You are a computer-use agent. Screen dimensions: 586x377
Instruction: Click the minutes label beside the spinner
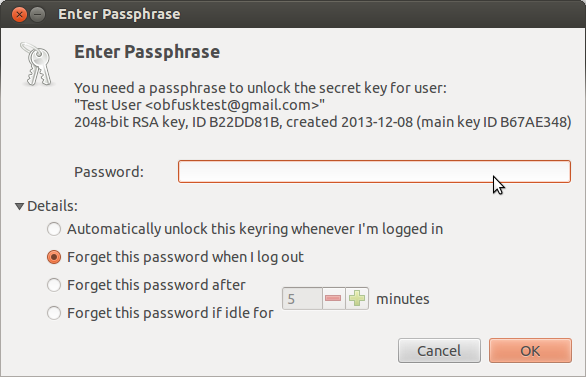(x=403, y=299)
